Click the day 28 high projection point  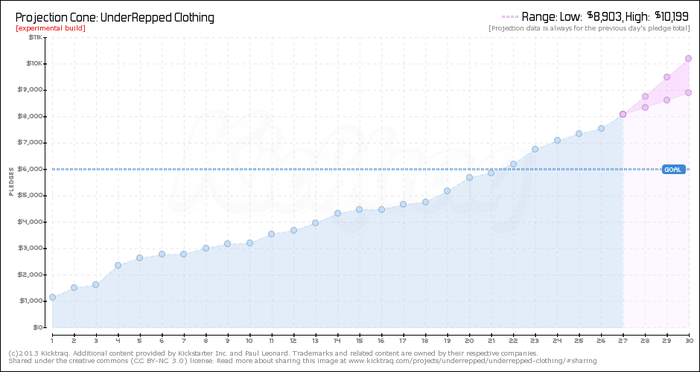tap(645, 96)
